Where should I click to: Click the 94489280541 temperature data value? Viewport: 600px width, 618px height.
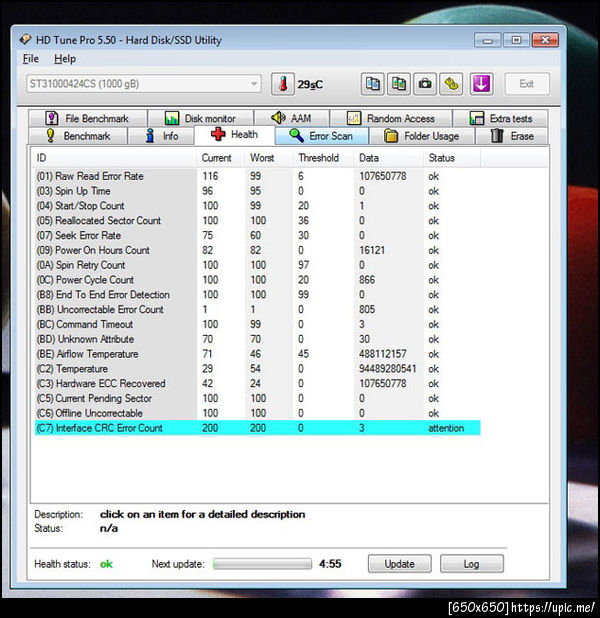pos(388,369)
